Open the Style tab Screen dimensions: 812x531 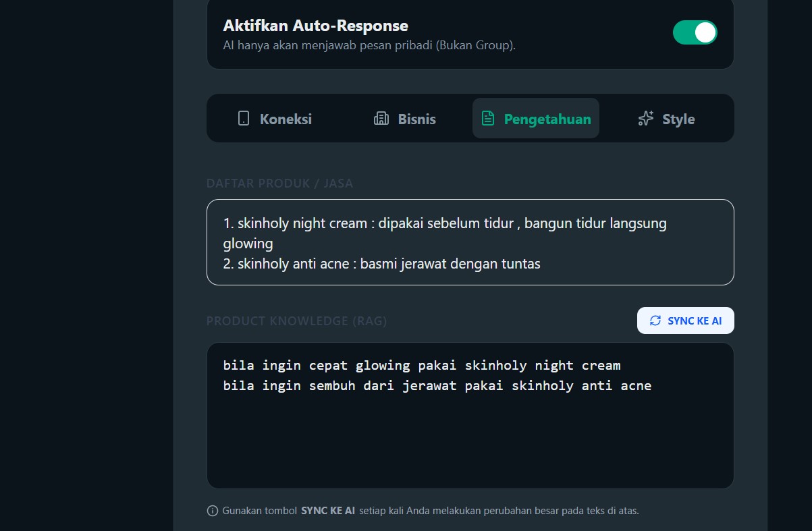(x=666, y=119)
